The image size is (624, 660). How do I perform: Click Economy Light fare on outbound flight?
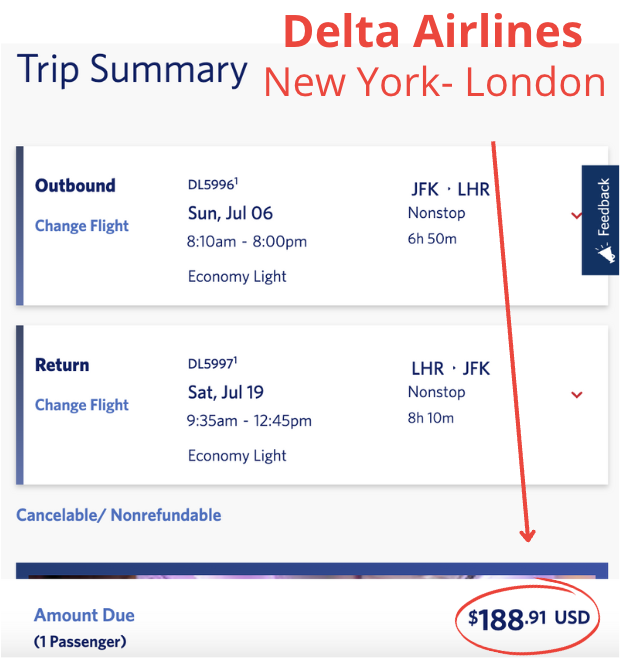[x=237, y=277]
